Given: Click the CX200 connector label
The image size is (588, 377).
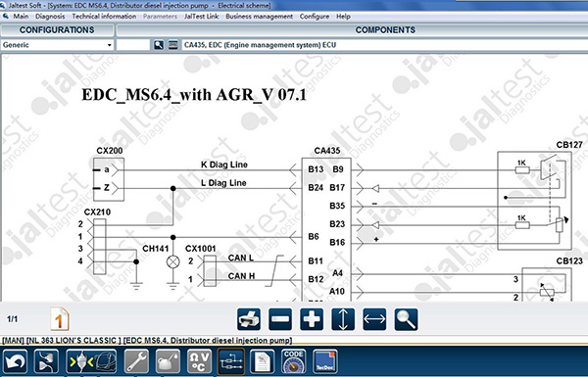Looking at the screenshot, I should click(109, 151).
